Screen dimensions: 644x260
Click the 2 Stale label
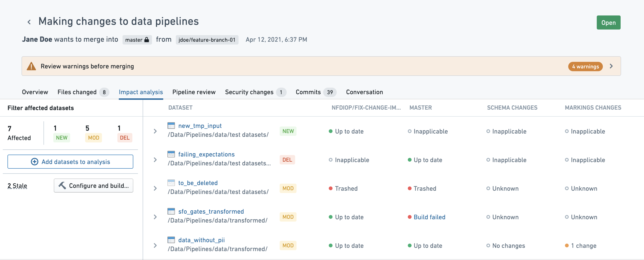tap(17, 186)
